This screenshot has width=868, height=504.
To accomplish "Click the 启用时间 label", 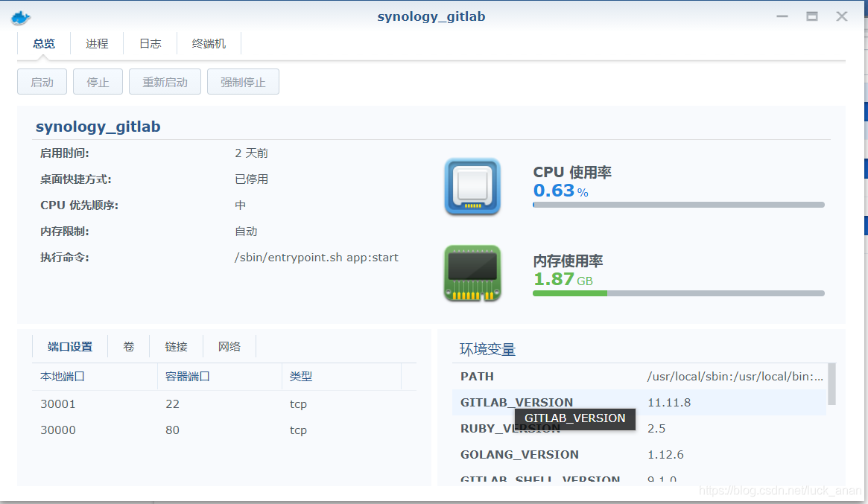I will coord(64,153).
